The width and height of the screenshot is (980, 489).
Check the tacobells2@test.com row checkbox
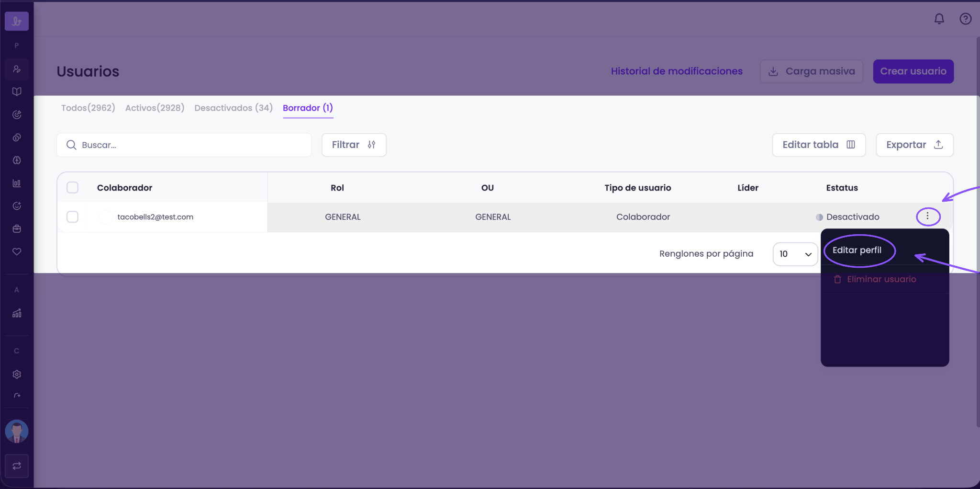click(73, 217)
